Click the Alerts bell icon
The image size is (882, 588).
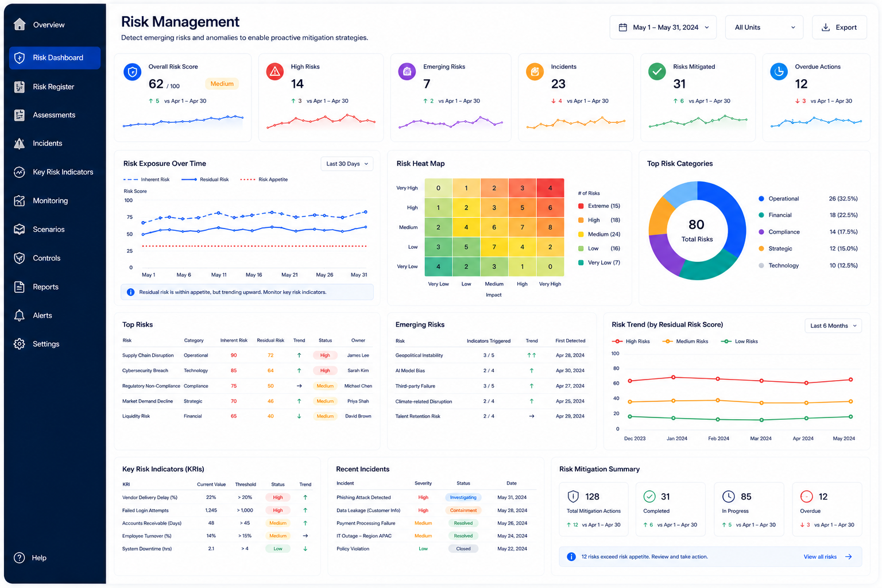pos(20,315)
